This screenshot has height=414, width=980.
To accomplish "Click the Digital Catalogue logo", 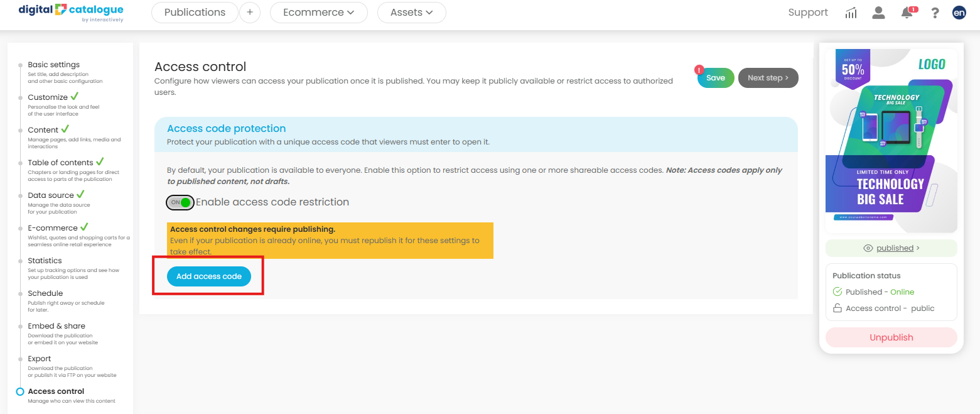I will [x=71, y=12].
